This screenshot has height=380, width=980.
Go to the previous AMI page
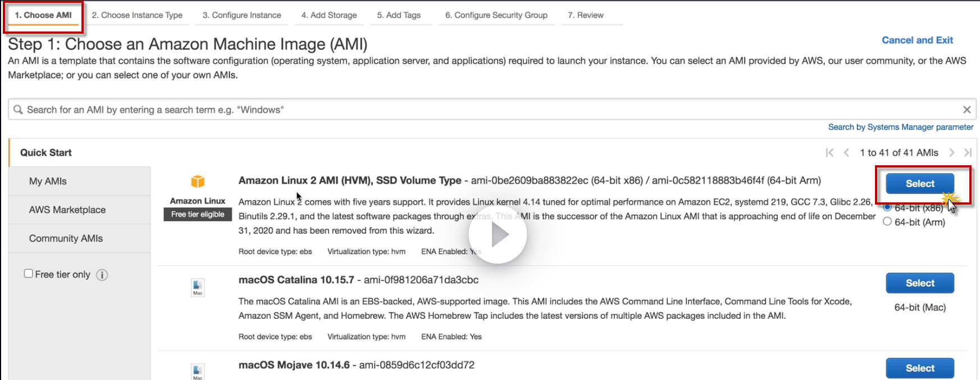tap(846, 152)
